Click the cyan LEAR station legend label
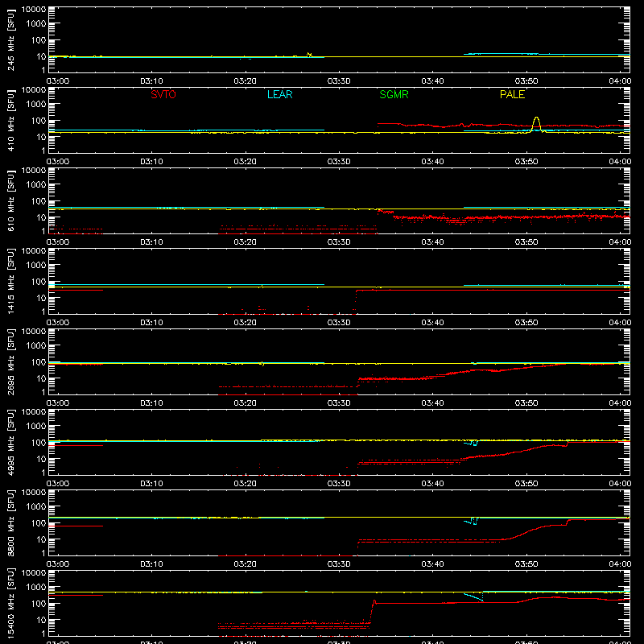 (279, 94)
